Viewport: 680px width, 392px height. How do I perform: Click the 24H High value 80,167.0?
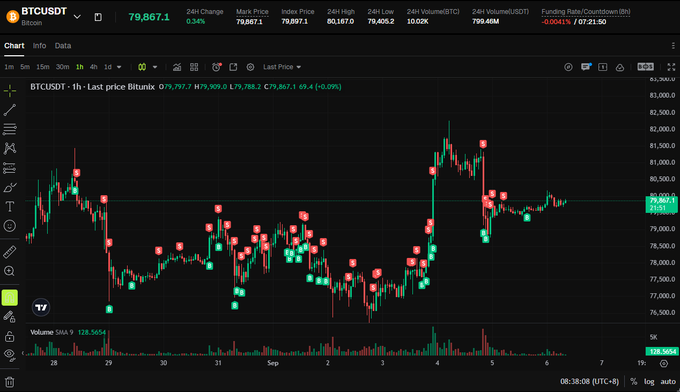340,21
